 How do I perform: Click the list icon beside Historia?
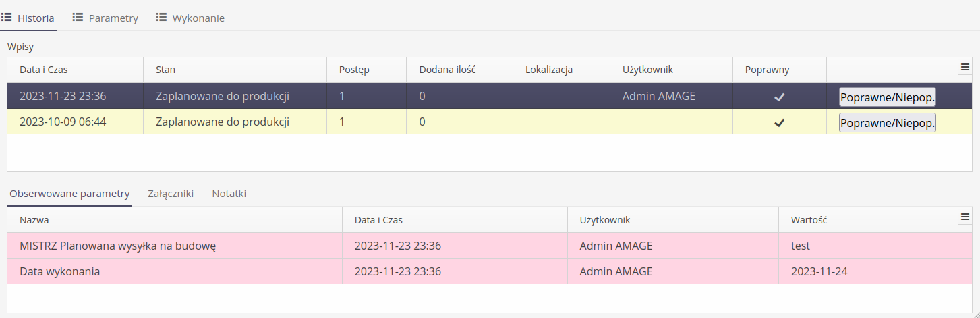coord(6,18)
